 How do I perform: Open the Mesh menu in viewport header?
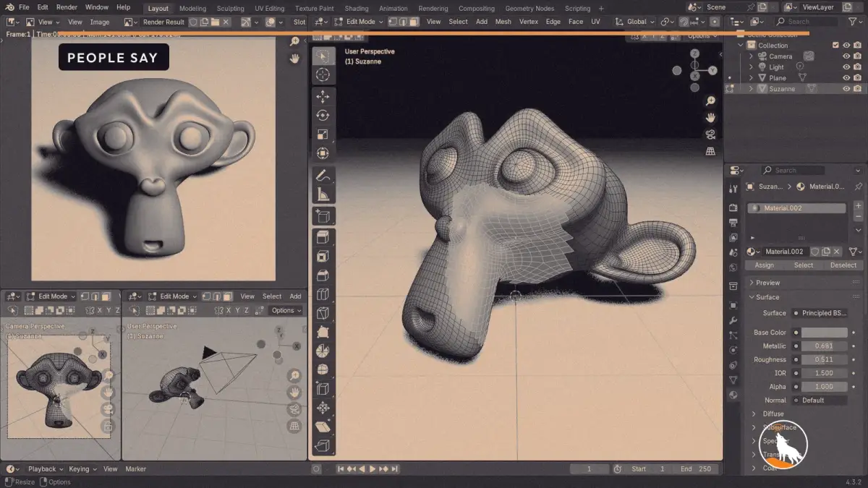click(503, 22)
